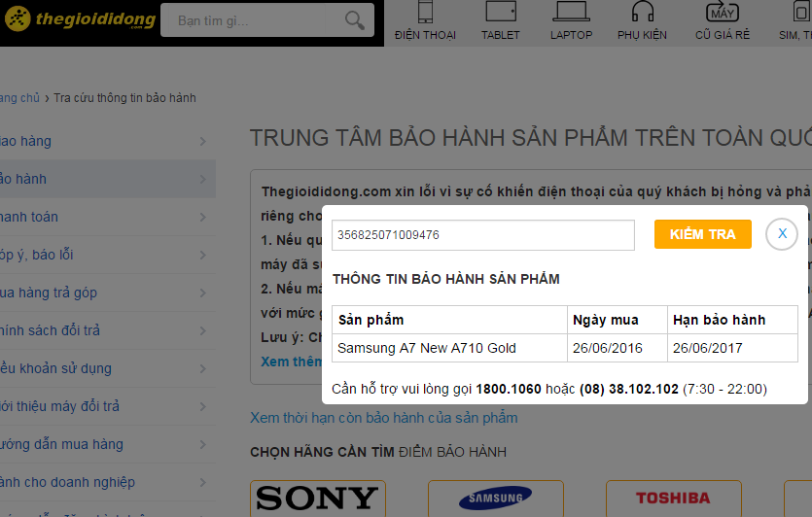Click chevron next to Bảo hành
812x517 pixels.
(203, 179)
